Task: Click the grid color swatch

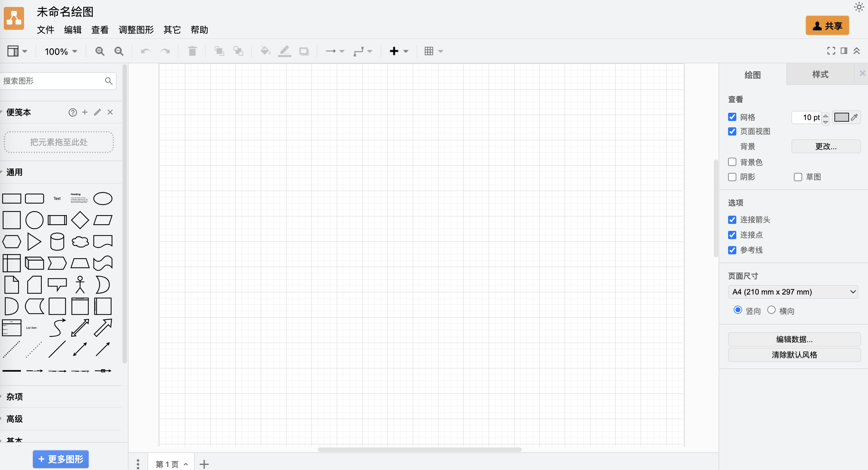Action: [x=841, y=117]
